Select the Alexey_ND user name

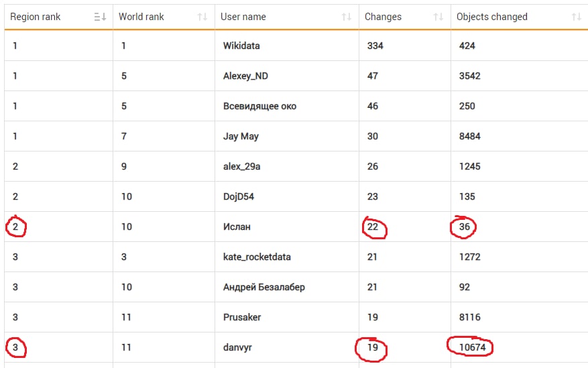coord(245,76)
